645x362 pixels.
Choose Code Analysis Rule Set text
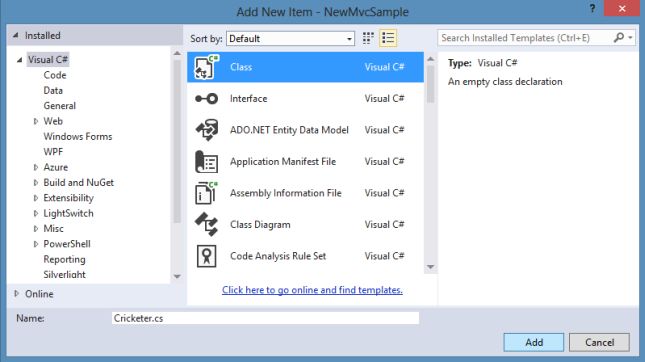[278, 256]
